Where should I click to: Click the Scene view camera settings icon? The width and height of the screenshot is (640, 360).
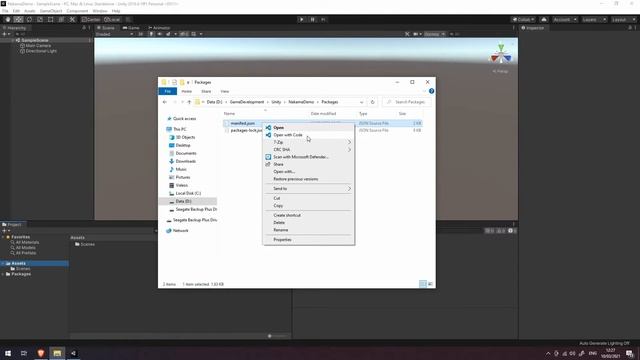coord(417,34)
